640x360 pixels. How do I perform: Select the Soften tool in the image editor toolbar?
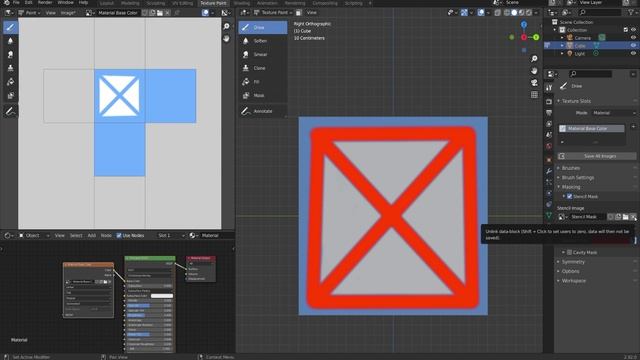(11, 41)
